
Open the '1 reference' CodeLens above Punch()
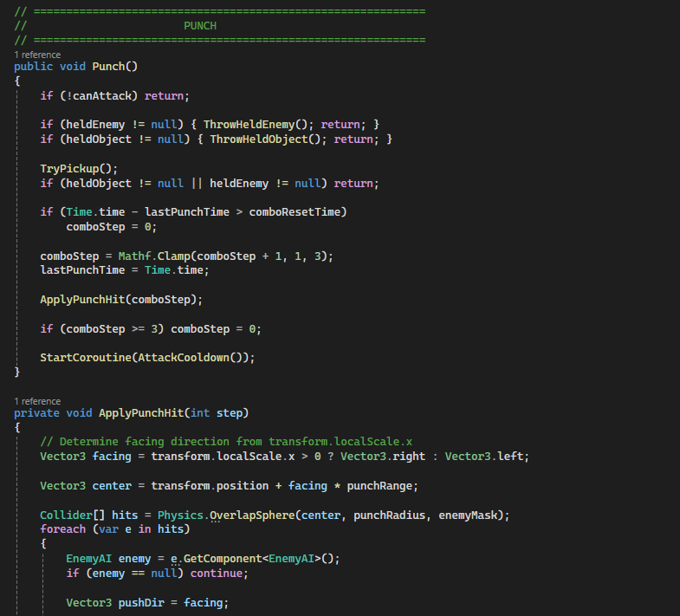37,55
